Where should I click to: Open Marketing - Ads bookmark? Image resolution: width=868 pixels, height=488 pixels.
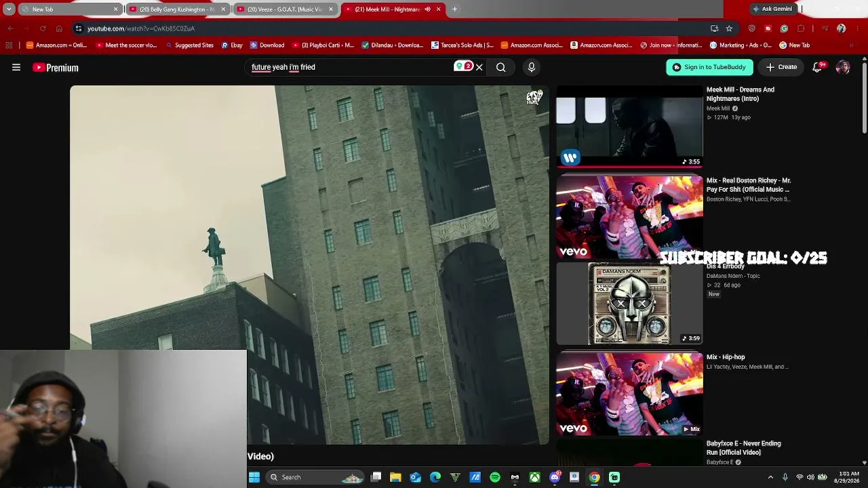(741, 45)
